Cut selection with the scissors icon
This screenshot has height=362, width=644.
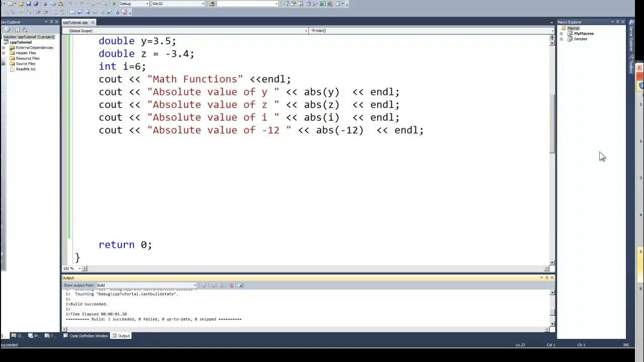pos(45,4)
